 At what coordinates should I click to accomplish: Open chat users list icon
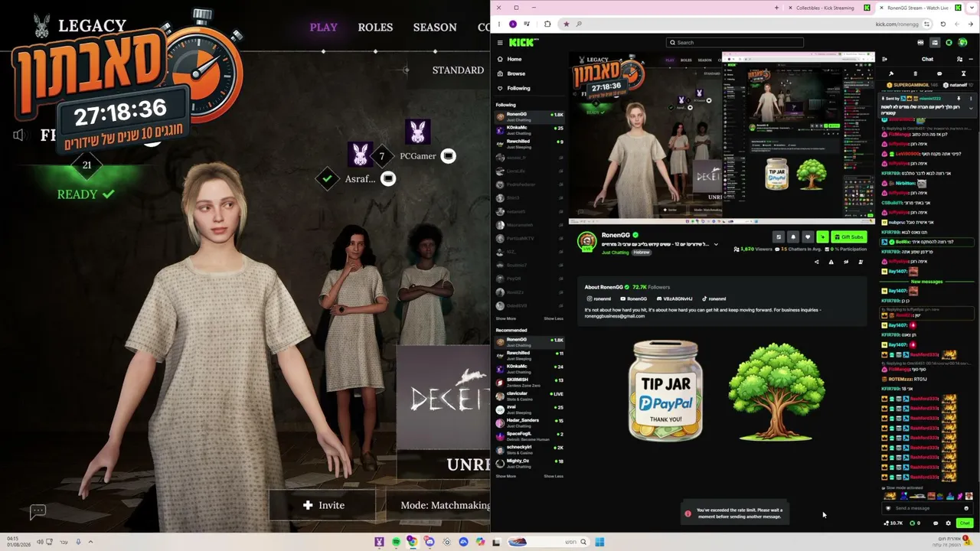point(959,59)
